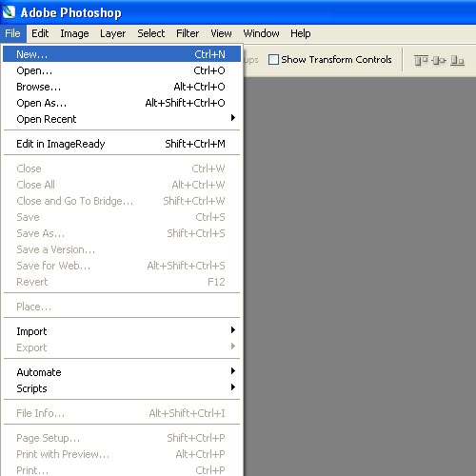Click align bottom edges icon
Viewport: 476px width, 476px height.
[457, 60]
